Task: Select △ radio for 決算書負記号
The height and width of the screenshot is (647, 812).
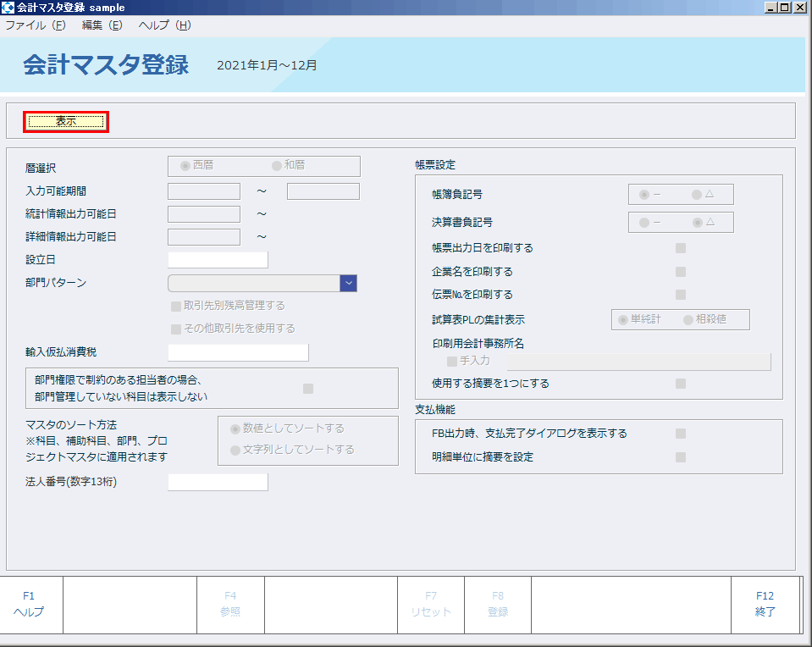Action: [x=698, y=223]
